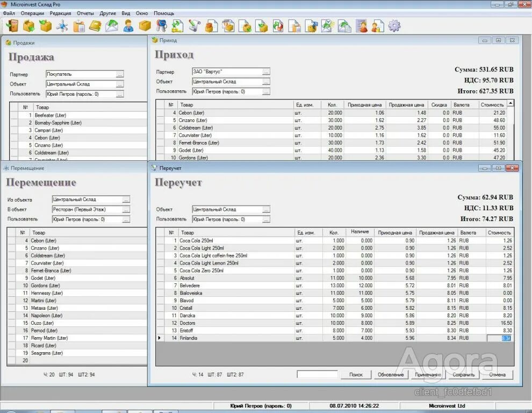Click the paper scroll toolbar icon
The height and width of the screenshot is (413, 532).
[195, 26]
